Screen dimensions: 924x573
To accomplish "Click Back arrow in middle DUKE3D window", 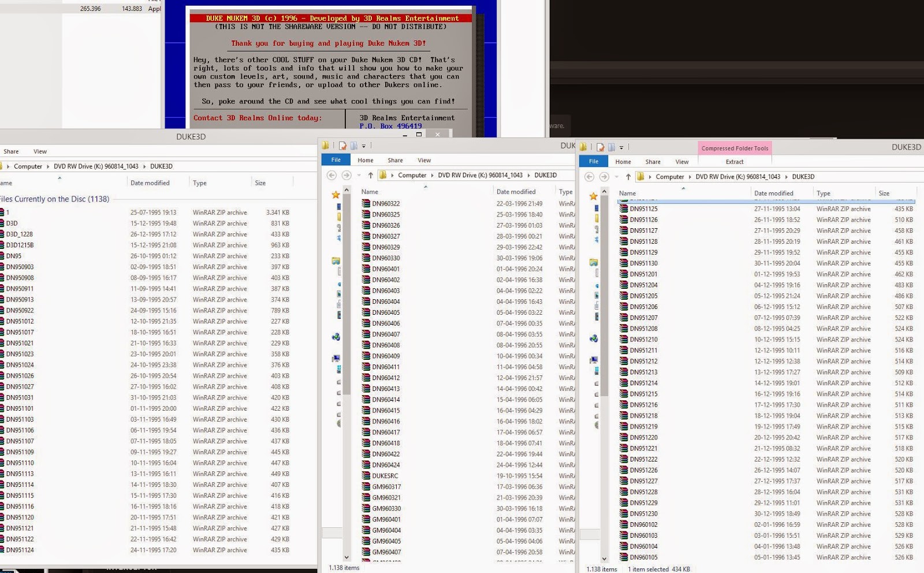I will click(x=331, y=175).
